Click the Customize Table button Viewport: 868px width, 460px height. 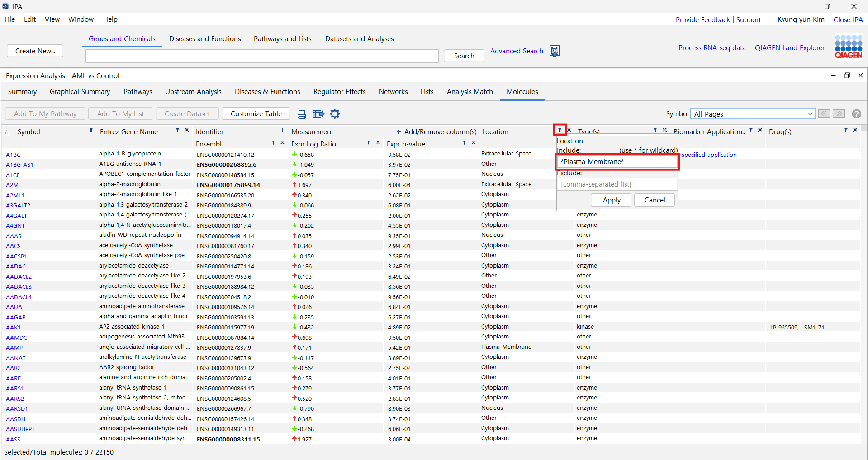(256, 113)
